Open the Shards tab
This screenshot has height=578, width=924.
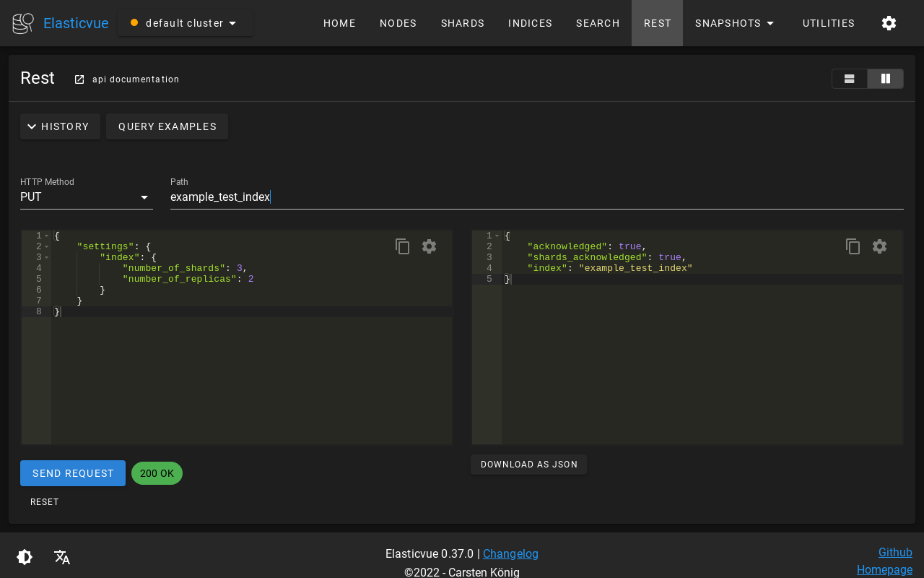point(463,23)
